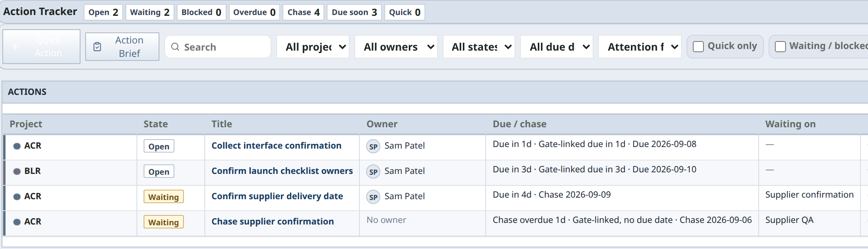Click the plus icon on Quick Action
Screen dimensions: 868x249
point(15,47)
